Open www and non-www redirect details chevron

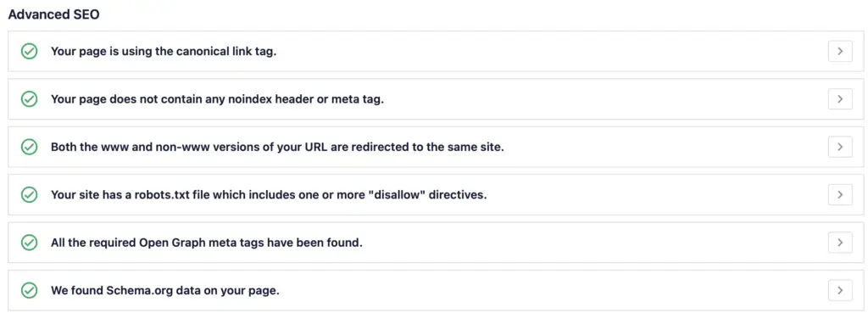point(840,148)
